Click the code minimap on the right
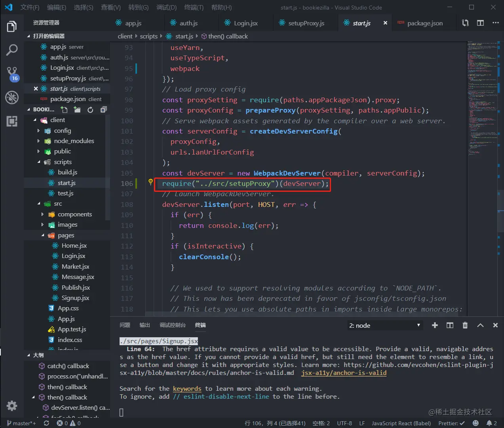 (483, 99)
